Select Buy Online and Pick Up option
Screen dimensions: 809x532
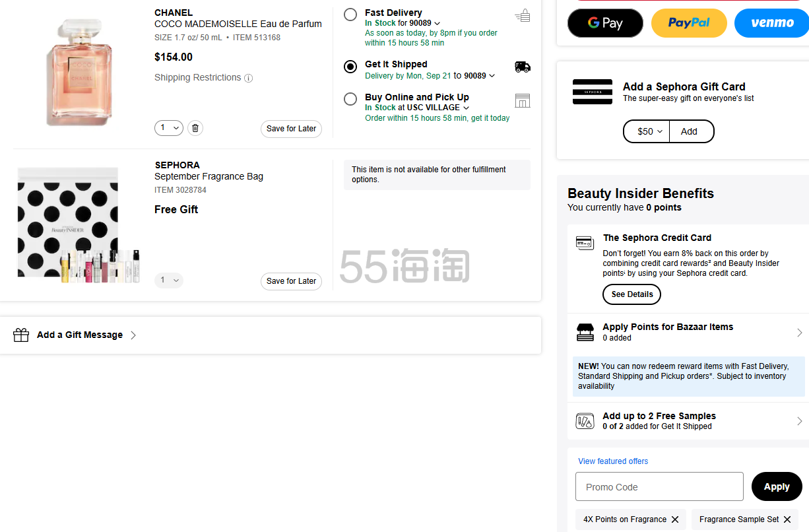pos(350,99)
